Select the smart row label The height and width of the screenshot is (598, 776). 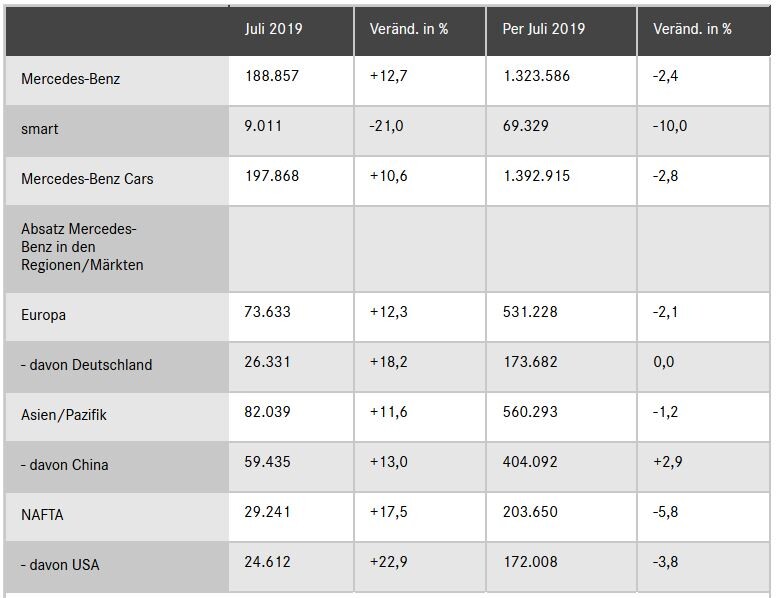(40, 129)
